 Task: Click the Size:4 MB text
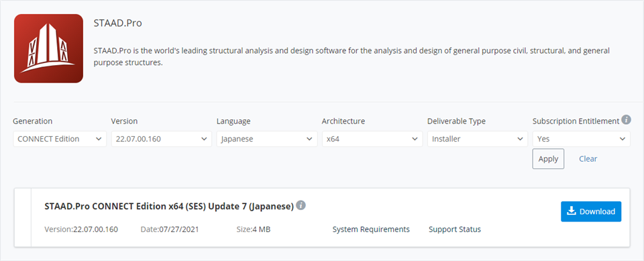(x=254, y=229)
